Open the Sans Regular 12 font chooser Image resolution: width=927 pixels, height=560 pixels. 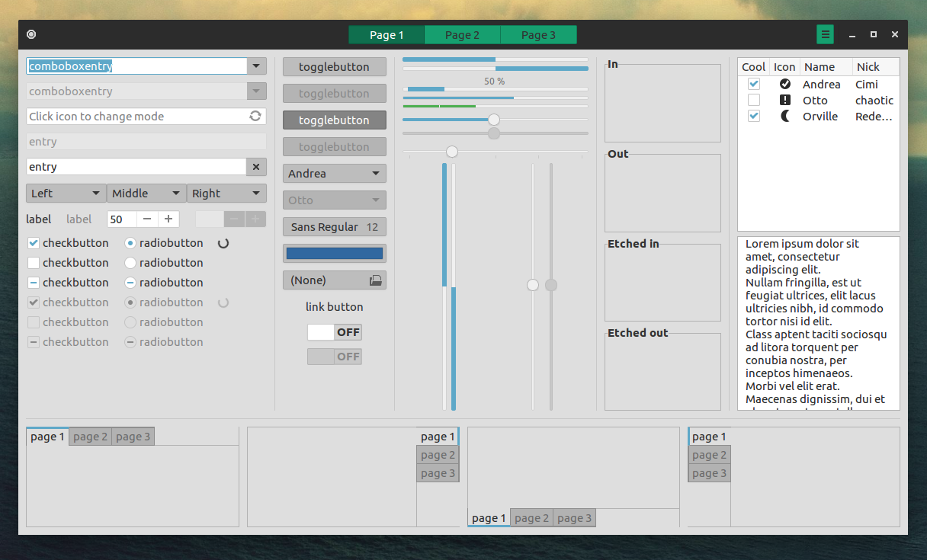[x=334, y=226]
